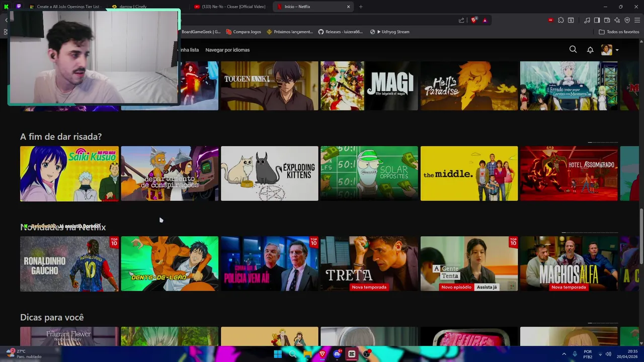Open Próximos lançamentos bookmark
Viewport: 644px width, 362px height.
click(x=290, y=32)
